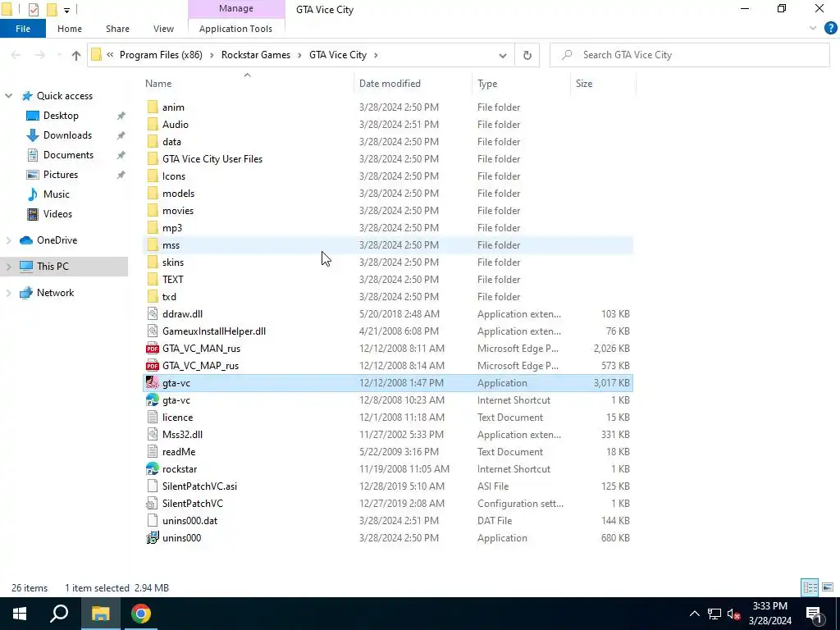840x630 pixels.
Task: Click the gta-vc Internet Shortcut icon
Action: 152,400
